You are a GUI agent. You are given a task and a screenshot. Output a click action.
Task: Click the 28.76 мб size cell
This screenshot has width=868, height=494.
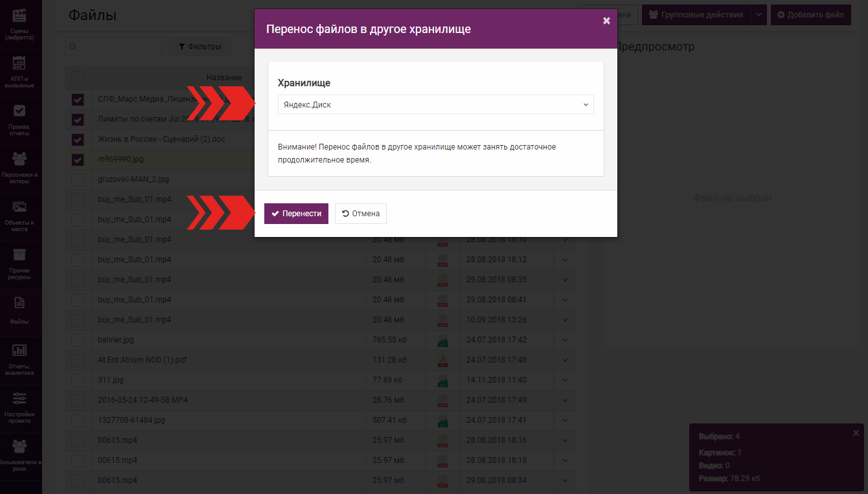388,400
